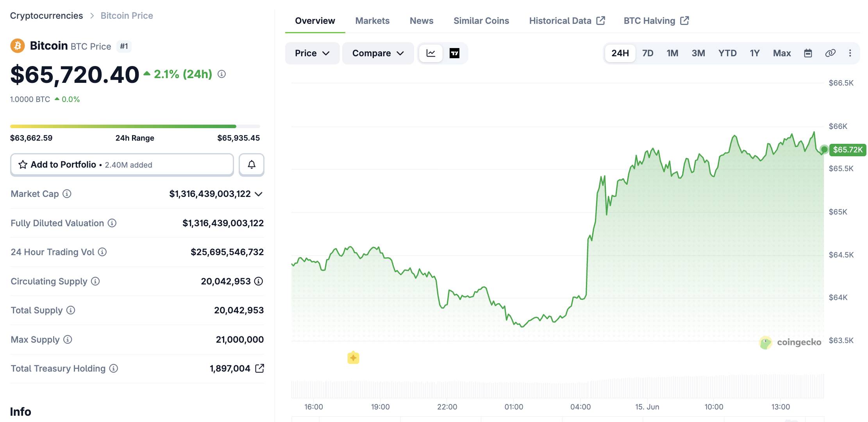
Task: Click the Historical Data external link icon
Action: coord(601,20)
